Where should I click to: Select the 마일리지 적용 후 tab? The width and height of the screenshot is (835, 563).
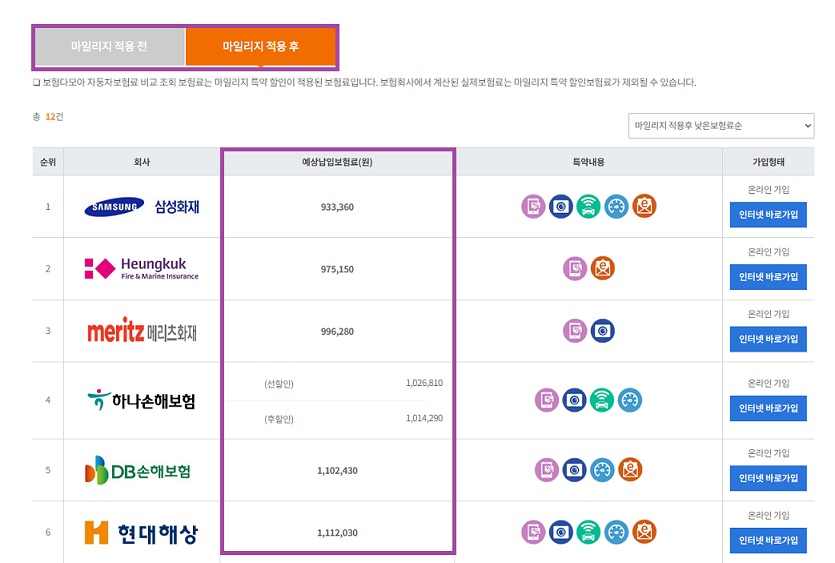(x=260, y=46)
